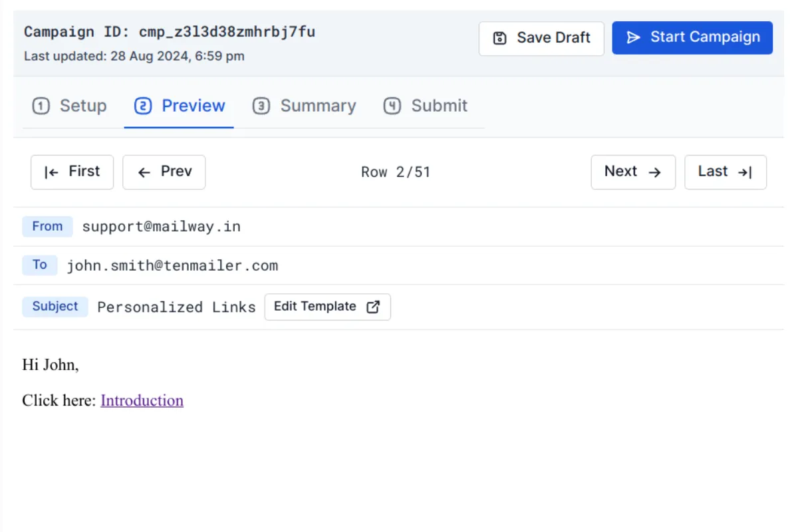Click the send arrow icon on Start Campaign
Screen dimensions: 798x532
[x=633, y=38]
